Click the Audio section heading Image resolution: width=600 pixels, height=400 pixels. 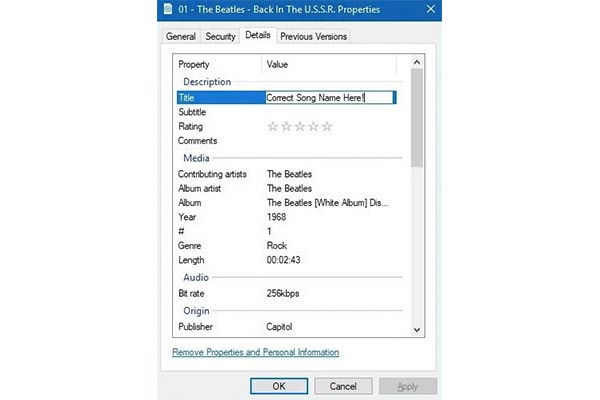pyautogui.click(x=196, y=278)
